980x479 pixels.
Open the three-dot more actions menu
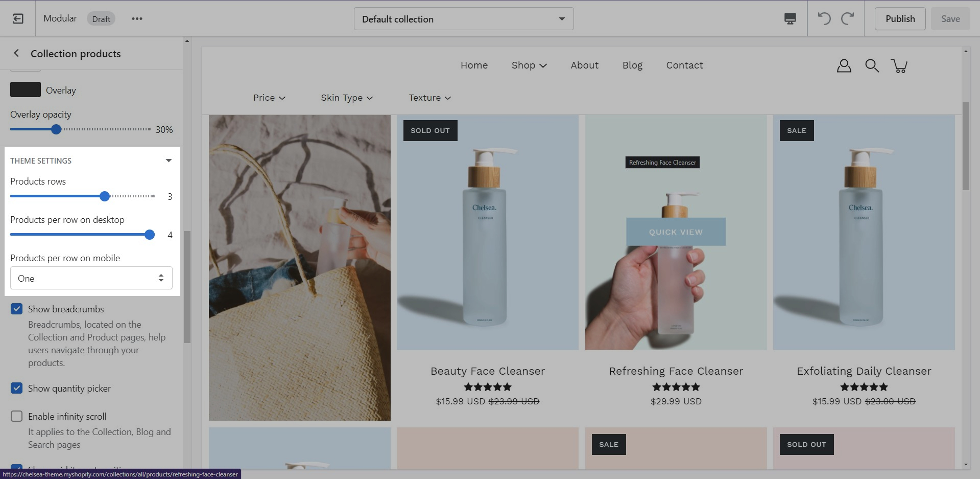[x=137, y=19]
